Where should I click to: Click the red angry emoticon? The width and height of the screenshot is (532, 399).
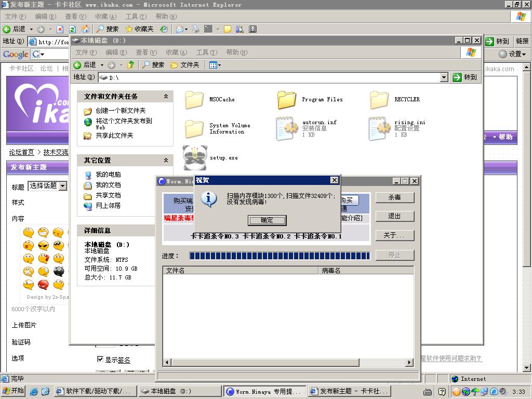pos(43,284)
